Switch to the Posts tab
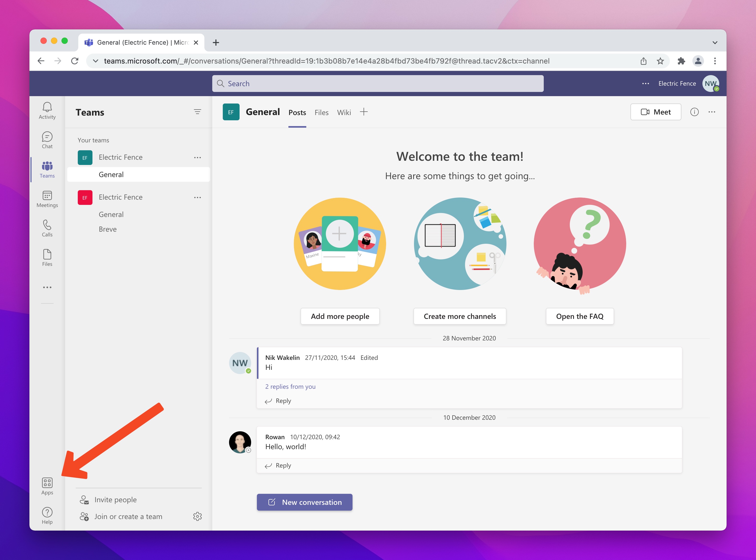This screenshot has height=560, width=756. point(297,112)
